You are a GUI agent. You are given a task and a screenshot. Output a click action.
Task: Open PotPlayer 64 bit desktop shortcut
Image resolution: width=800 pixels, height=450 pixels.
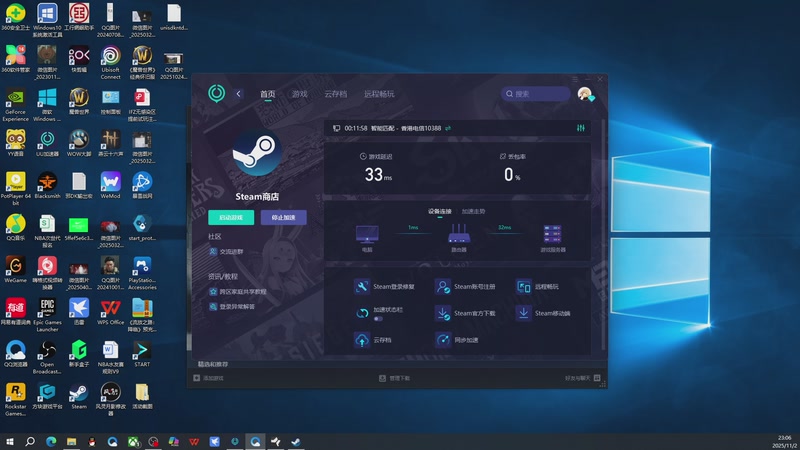coord(15,189)
